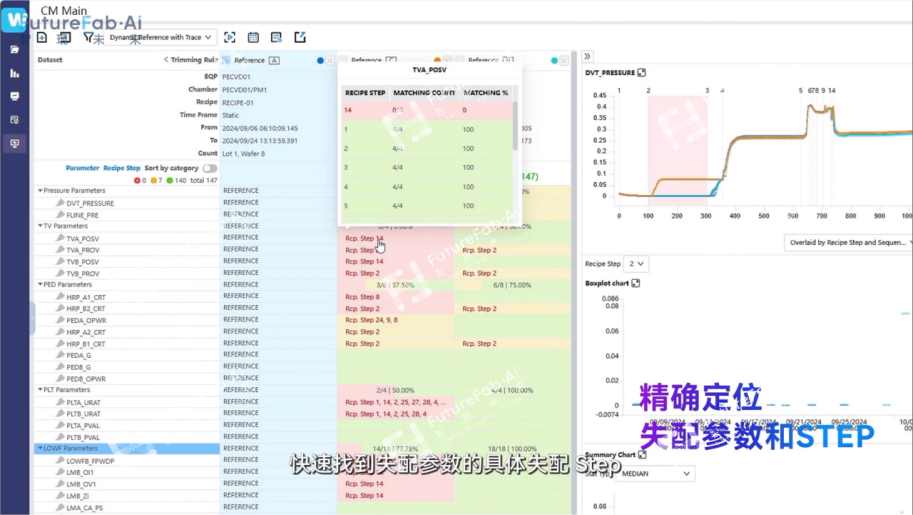Screen dimensions: 913x515
Task: Collapse the PED Parameters tree node
Action: [x=40, y=284]
